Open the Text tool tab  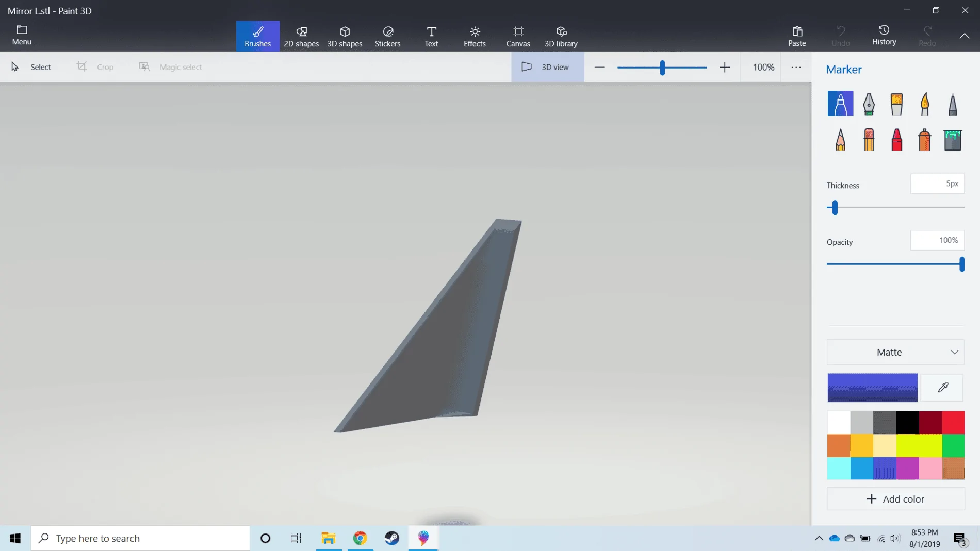pyautogui.click(x=431, y=36)
